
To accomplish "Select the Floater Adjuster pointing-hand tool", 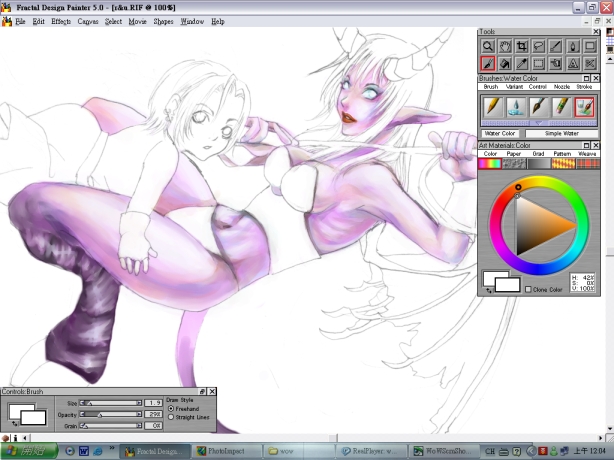I will click(556, 63).
